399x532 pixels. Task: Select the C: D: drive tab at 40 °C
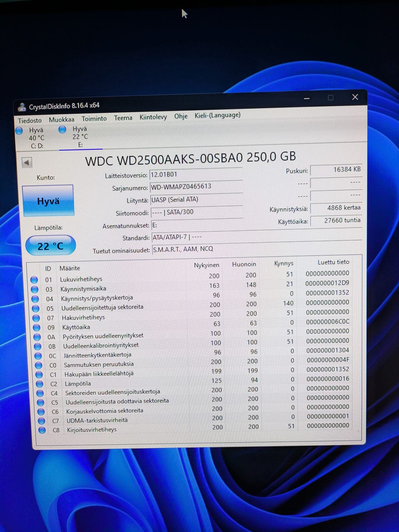[36, 138]
